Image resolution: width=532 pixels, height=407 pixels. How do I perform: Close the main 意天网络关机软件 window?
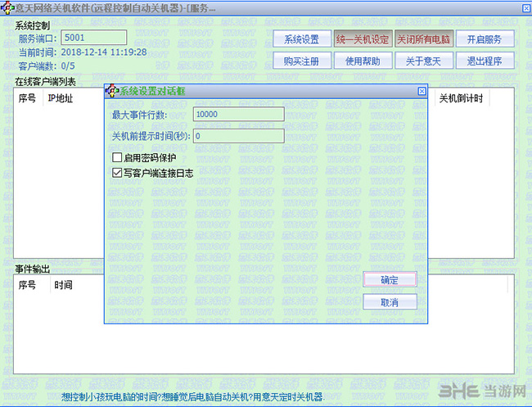(526, 8)
